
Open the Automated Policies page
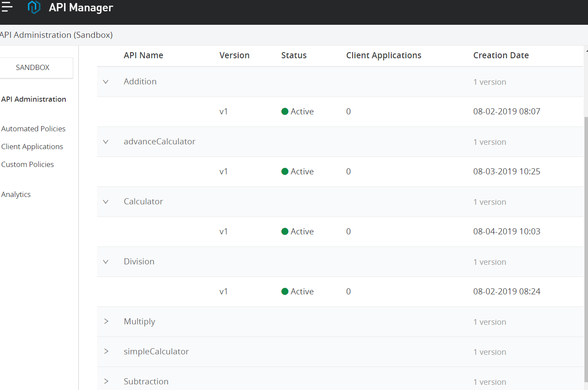point(34,128)
